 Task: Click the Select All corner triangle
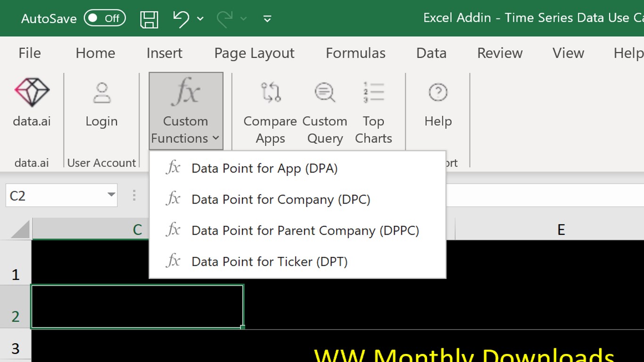point(20,230)
